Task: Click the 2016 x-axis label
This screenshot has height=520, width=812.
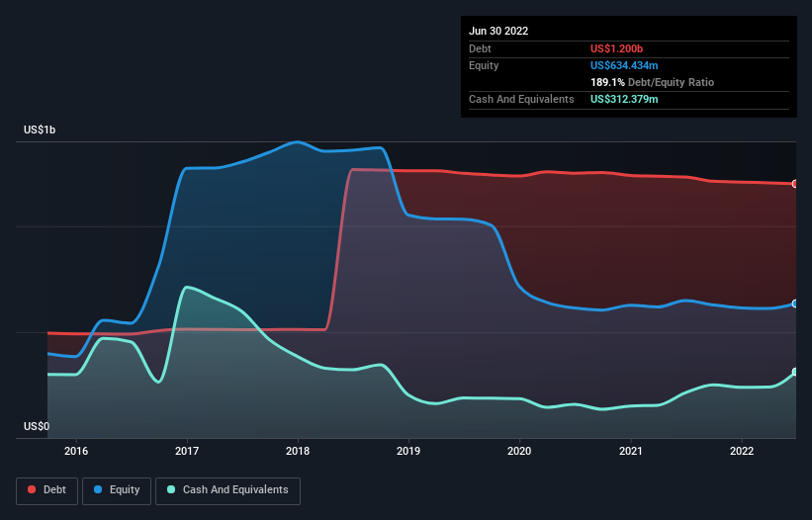Action: (x=76, y=451)
